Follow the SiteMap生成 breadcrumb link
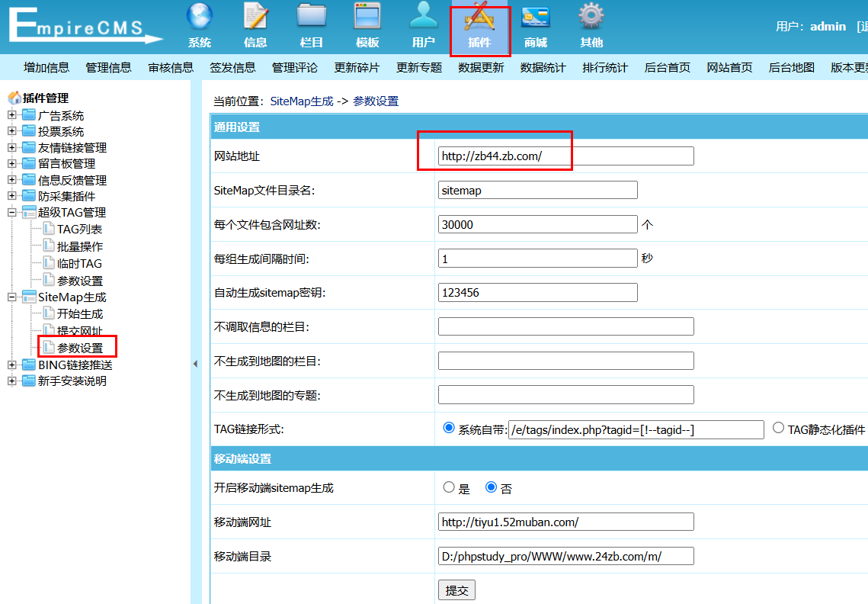This screenshot has width=868, height=604. coord(302,101)
